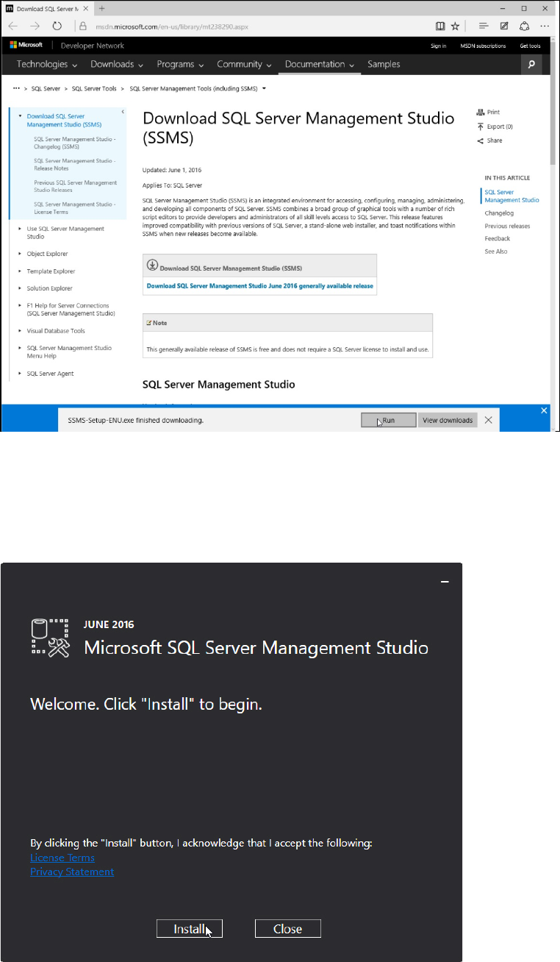Viewport: 560px width, 962px height.
Task: Go to the Samples menu item
Action: 384,65
